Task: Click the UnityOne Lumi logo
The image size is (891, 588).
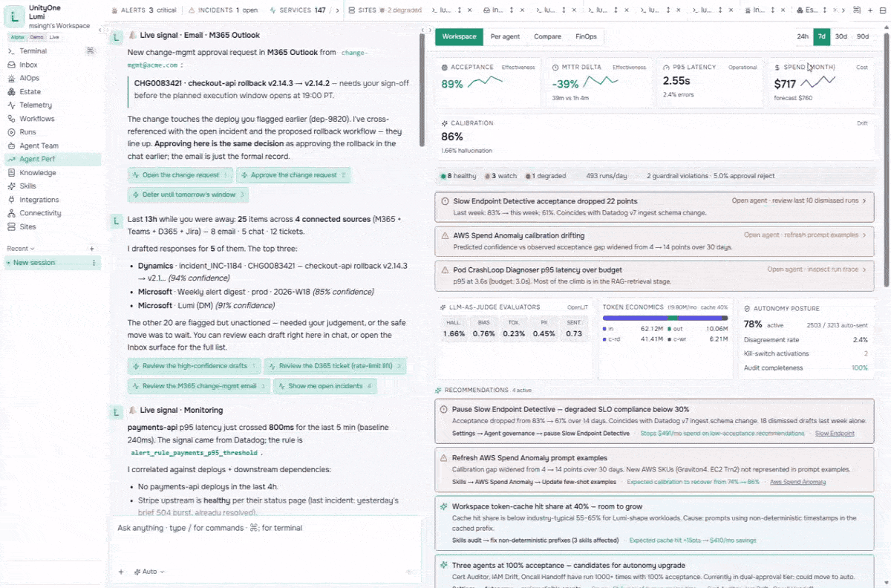Action: tap(14, 16)
